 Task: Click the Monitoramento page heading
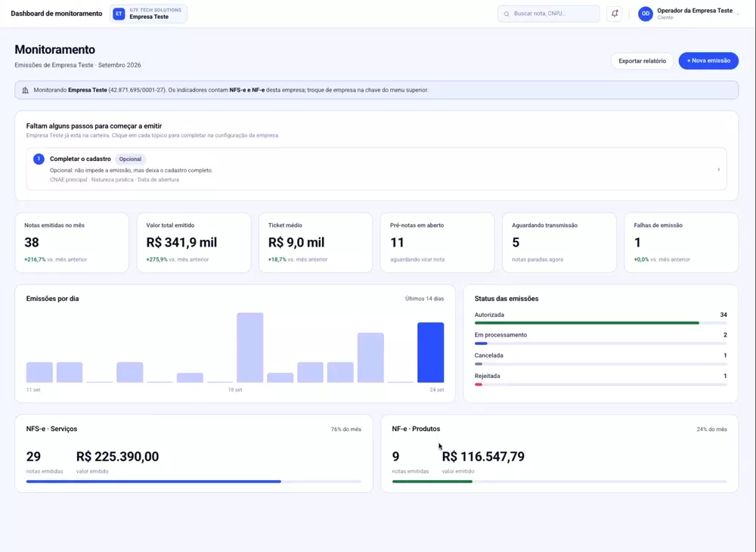pyautogui.click(x=54, y=50)
